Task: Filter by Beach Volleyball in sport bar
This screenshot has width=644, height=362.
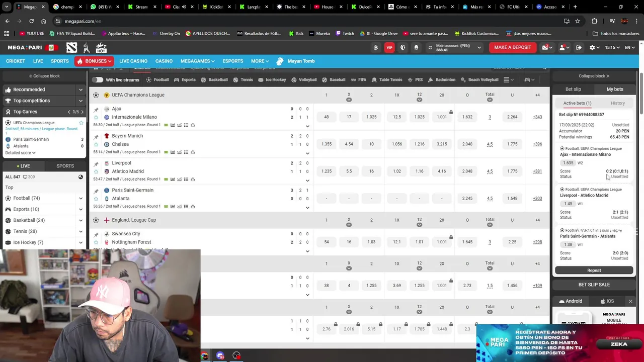Action: click(479, 79)
